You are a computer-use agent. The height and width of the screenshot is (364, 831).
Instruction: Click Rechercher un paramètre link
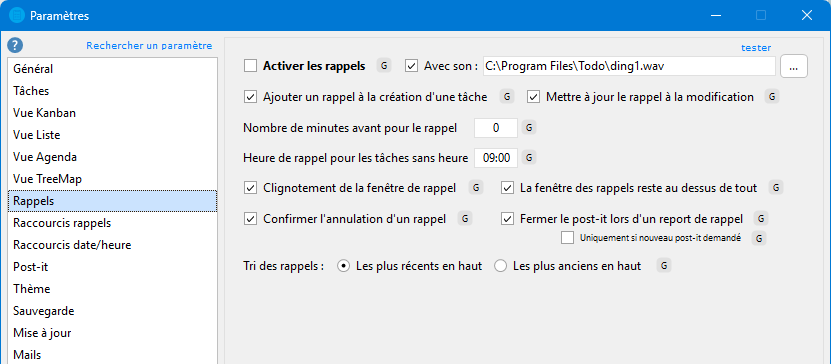(x=149, y=46)
